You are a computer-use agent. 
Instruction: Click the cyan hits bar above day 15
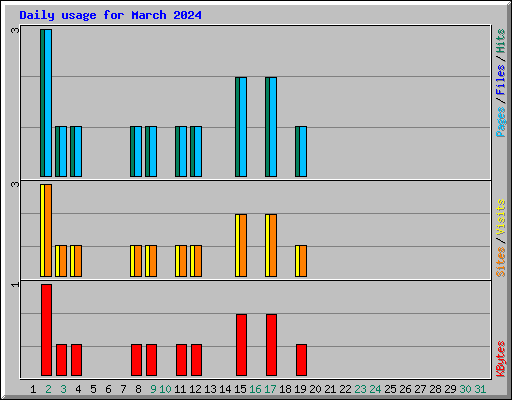pos(243,127)
